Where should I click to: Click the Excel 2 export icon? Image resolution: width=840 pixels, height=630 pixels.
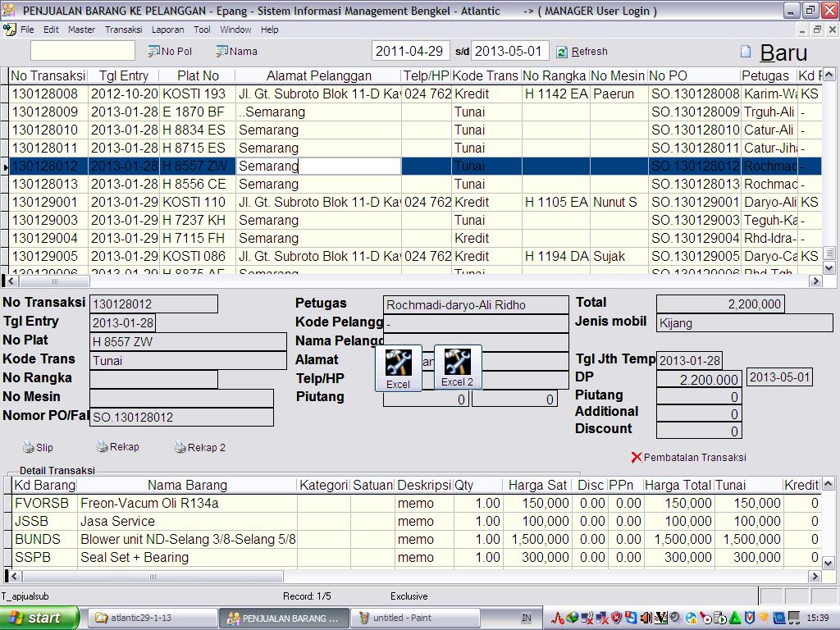457,362
